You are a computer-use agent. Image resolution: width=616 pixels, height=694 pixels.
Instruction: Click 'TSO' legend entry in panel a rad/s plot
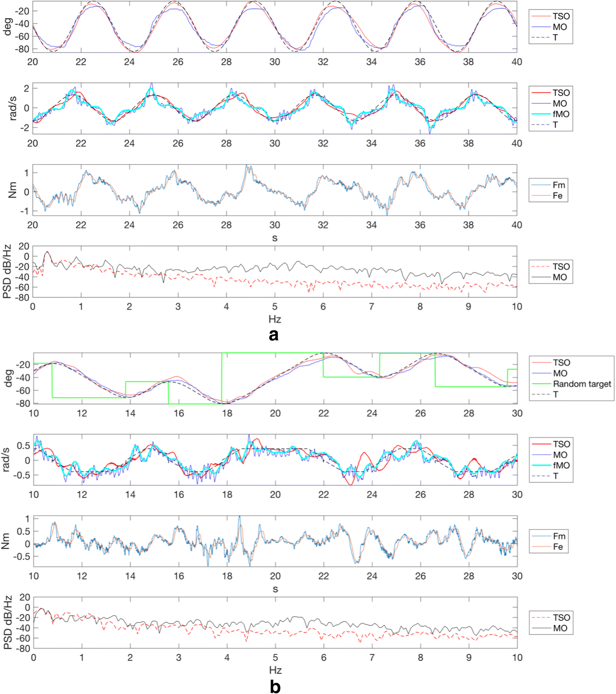click(550, 93)
